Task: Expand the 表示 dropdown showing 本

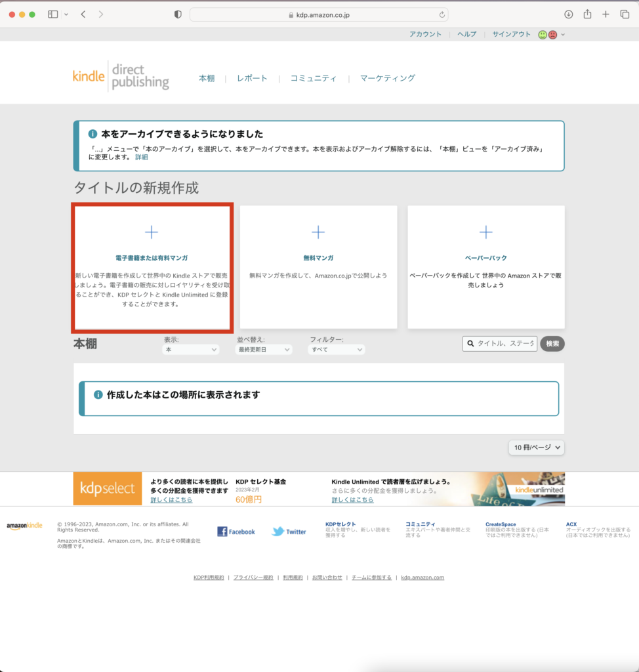Action: coord(191,350)
